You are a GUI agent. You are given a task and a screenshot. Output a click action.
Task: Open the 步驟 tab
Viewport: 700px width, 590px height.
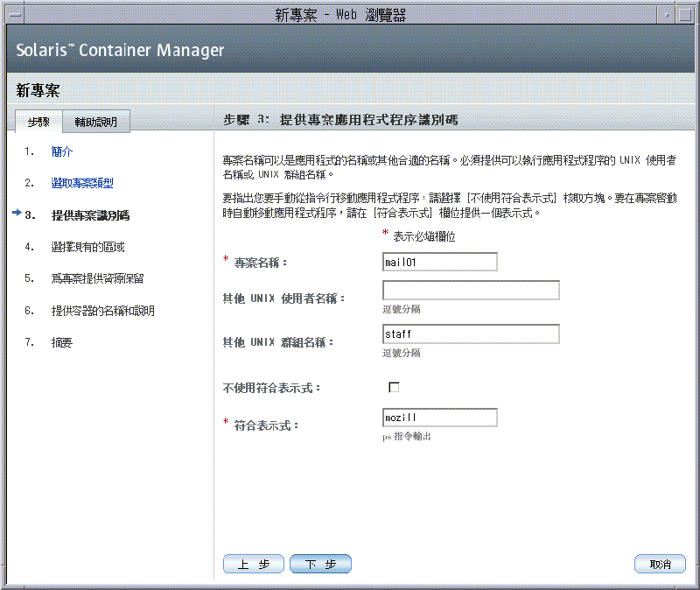tap(38, 122)
